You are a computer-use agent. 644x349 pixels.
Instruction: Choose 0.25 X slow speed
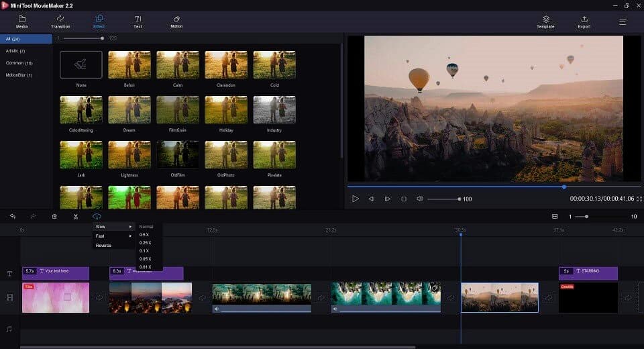pos(145,243)
